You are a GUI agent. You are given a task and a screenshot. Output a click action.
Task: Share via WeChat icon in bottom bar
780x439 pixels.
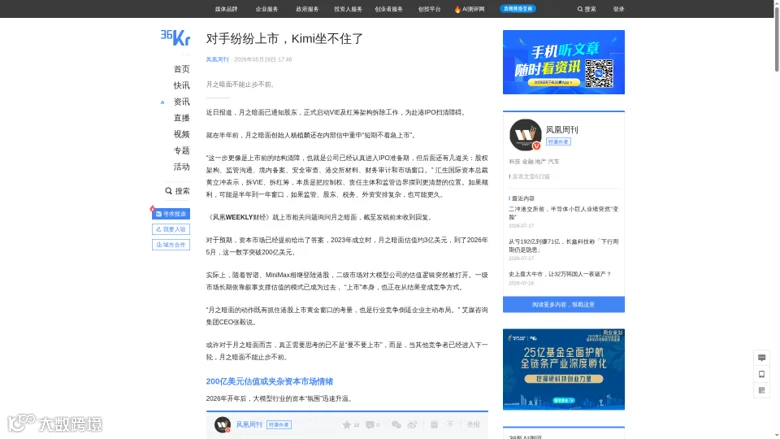(x=396, y=425)
